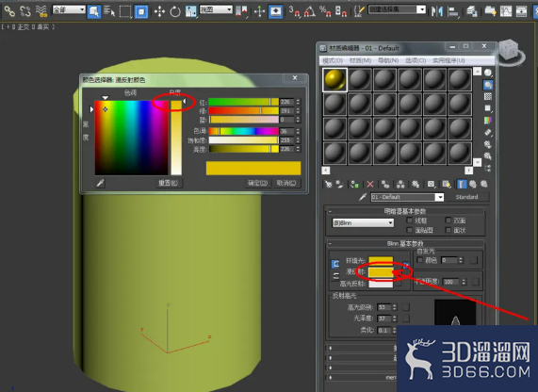Toggle the ambient-diffuse lock button
538x392 pixels.
(x=335, y=264)
